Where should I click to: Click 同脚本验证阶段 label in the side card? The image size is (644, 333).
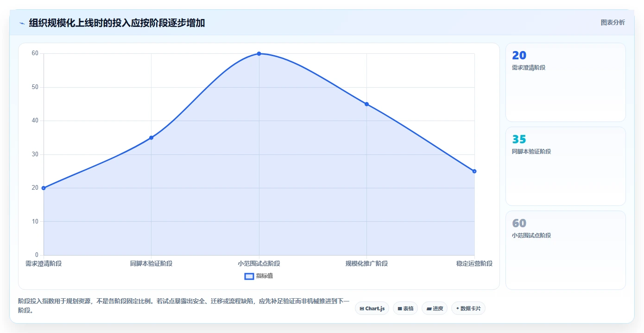click(x=531, y=152)
